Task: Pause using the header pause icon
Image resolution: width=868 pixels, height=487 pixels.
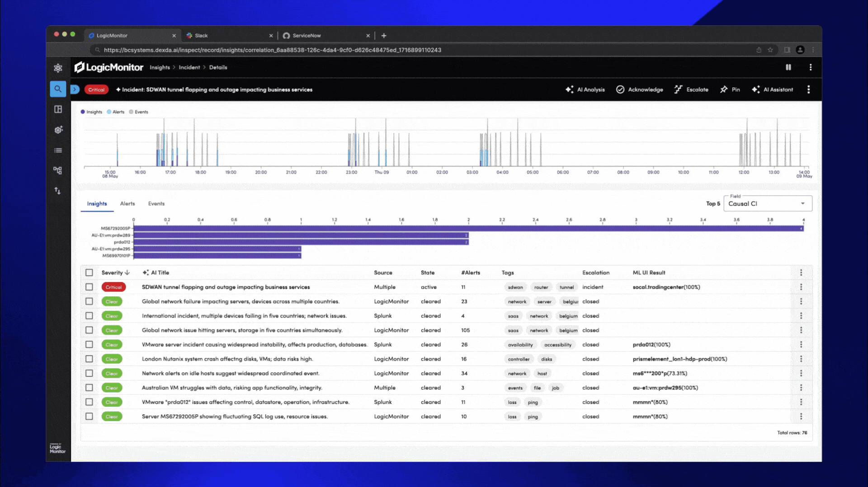Action: (x=788, y=67)
